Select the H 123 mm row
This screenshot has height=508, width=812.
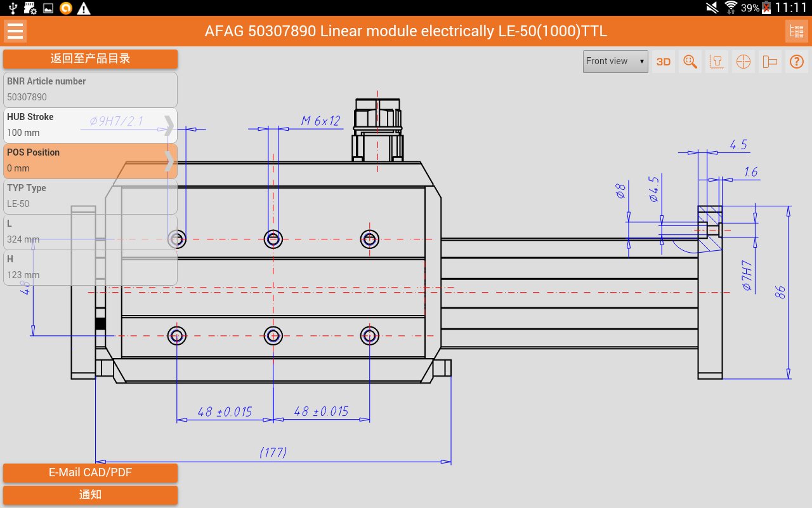(90, 267)
